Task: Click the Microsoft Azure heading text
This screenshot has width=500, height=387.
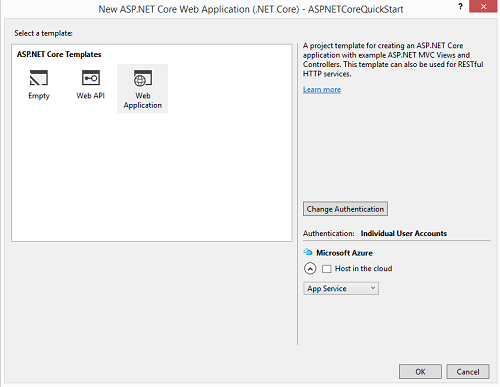Action: pyautogui.click(x=344, y=253)
